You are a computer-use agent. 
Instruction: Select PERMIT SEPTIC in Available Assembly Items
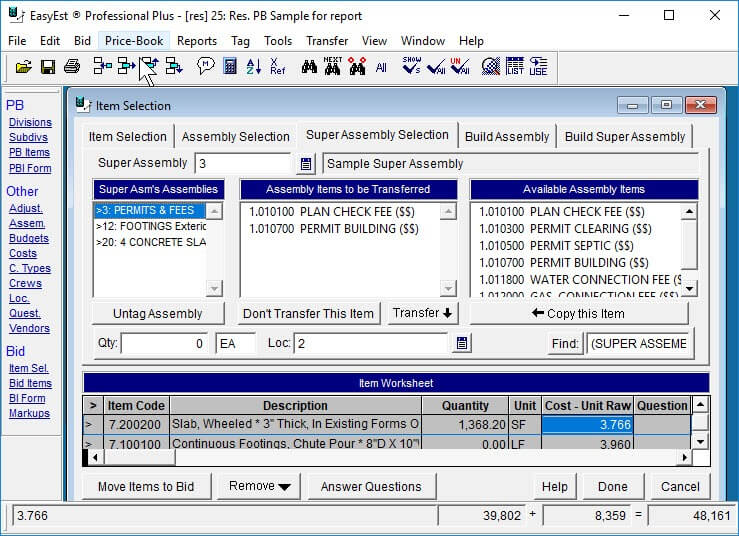[x=556, y=246]
